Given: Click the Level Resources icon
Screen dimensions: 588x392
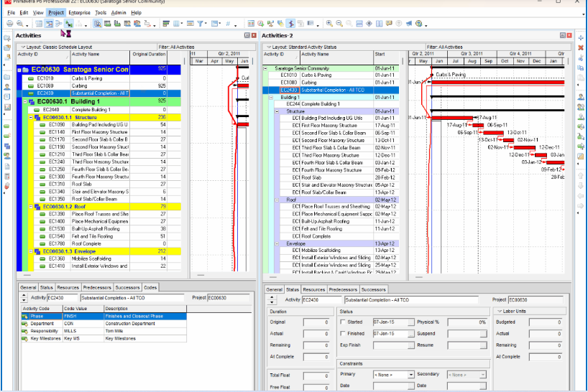Looking at the screenshot, I should pyautogui.click(x=270, y=24).
